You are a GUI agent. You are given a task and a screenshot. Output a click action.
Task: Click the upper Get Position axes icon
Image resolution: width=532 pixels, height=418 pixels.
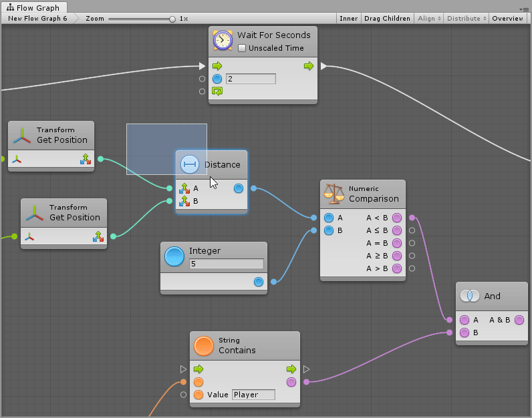[23, 136]
